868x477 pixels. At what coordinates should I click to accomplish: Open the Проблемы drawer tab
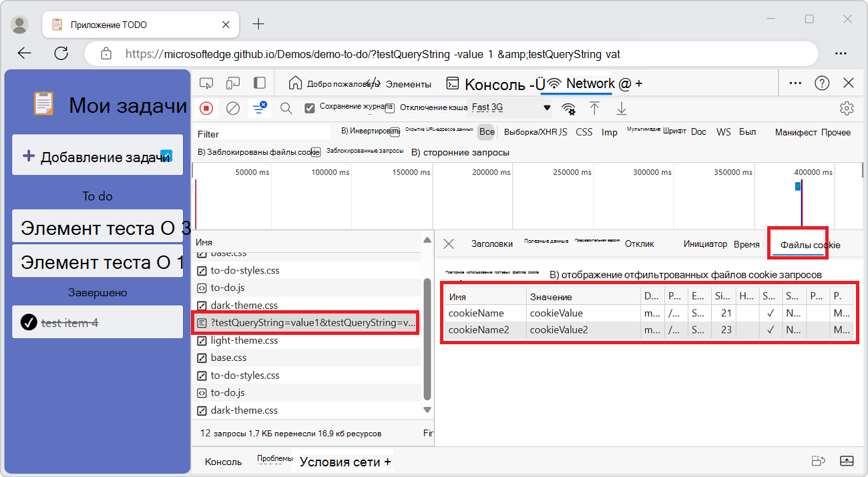274,460
